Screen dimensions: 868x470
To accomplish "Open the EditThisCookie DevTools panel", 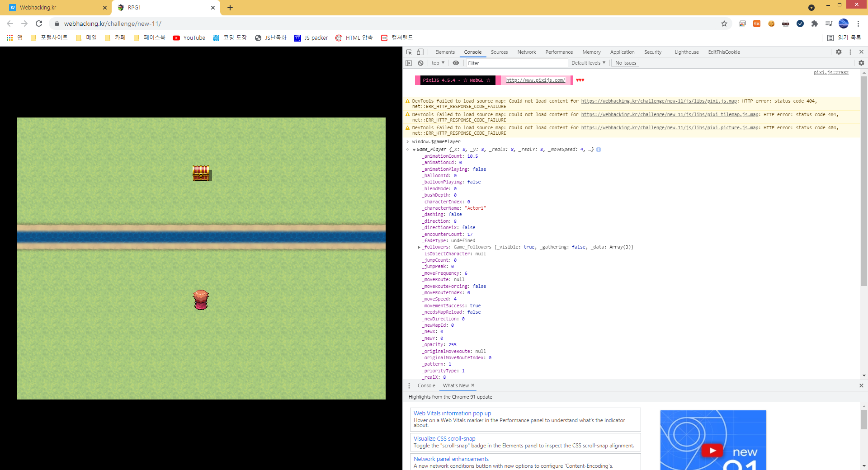I will coord(724,52).
